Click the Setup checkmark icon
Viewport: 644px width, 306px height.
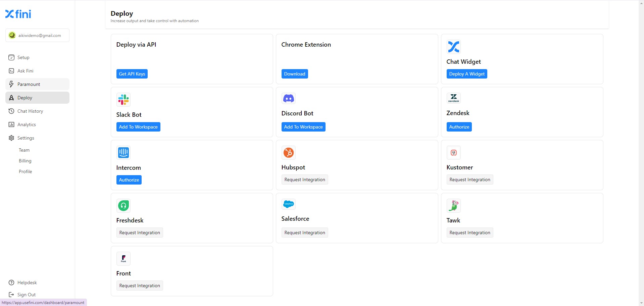pos(11,57)
